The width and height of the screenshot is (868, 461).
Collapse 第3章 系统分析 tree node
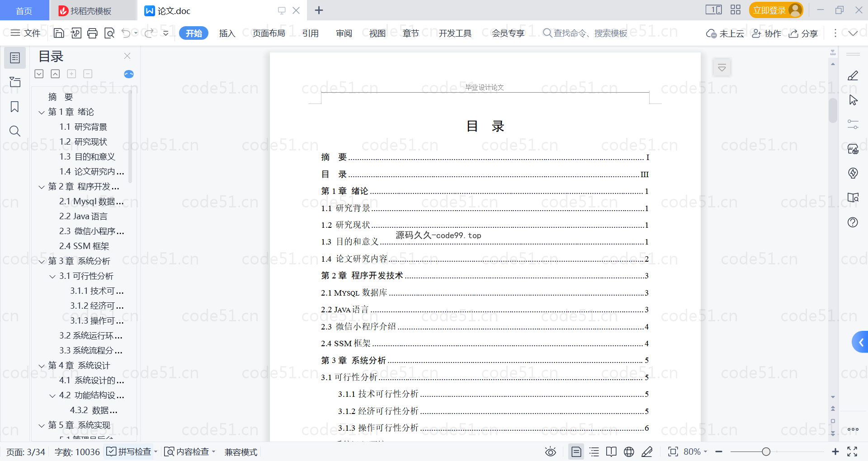(42, 261)
